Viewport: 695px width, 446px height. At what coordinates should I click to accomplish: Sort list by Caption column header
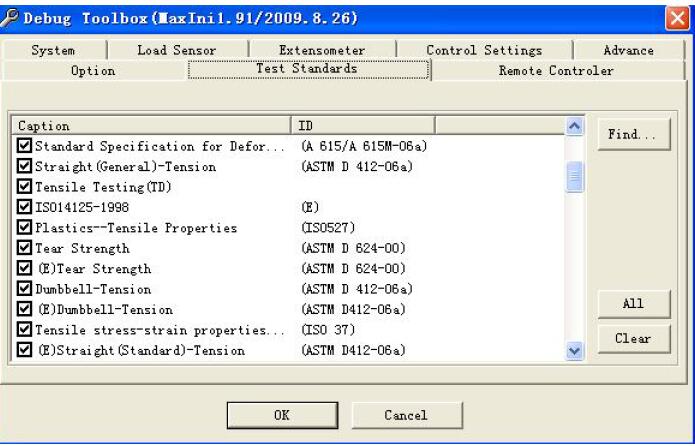pyautogui.click(x=150, y=126)
